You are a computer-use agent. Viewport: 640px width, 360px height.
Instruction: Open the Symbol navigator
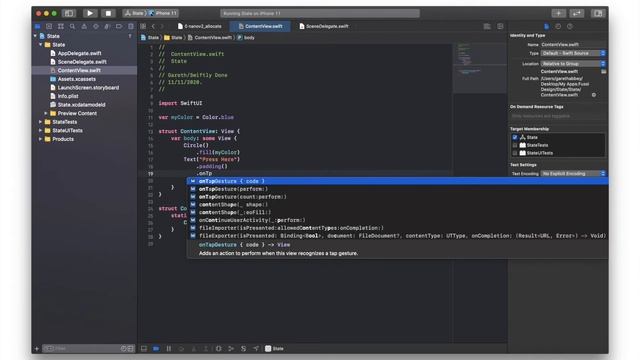pyautogui.click(x=61, y=26)
